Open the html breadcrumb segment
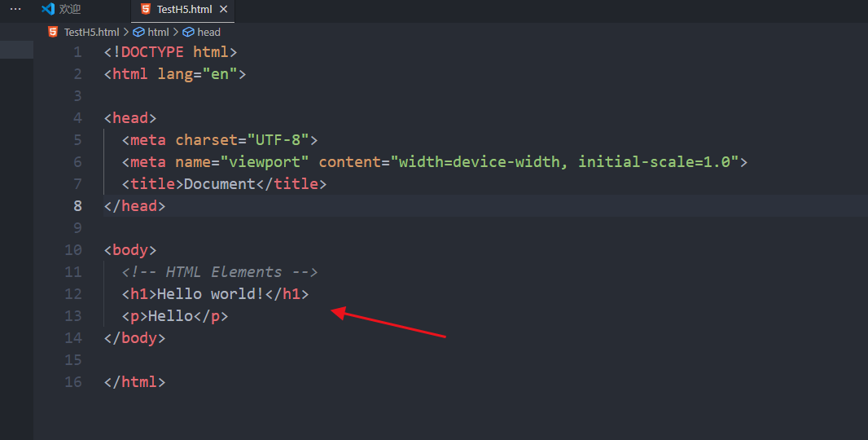 pos(158,32)
